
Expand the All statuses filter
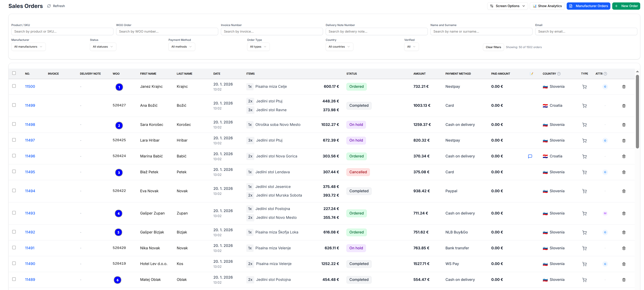[103, 47]
